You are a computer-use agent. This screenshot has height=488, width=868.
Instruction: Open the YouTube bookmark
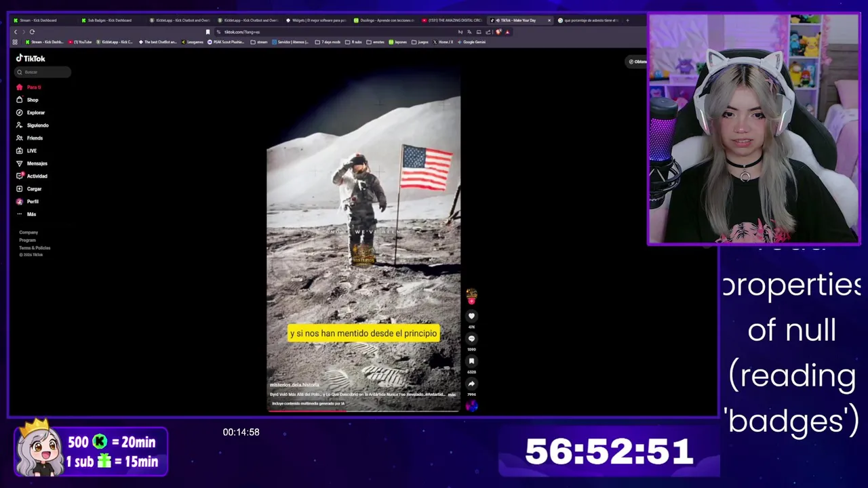(x=80, y=42)
